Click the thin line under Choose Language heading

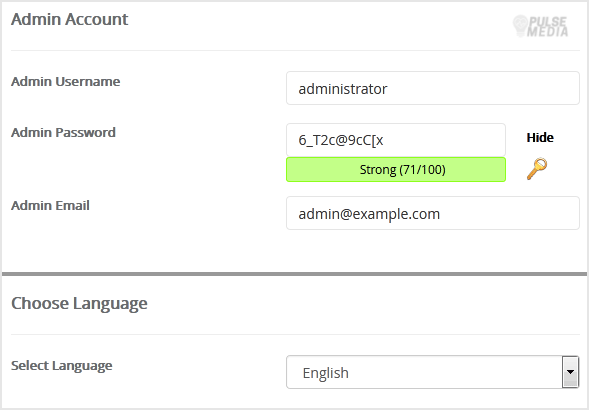click(295, 334)
